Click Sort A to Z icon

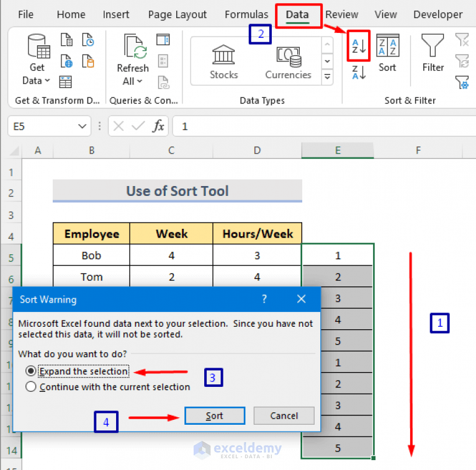pyautogui.click(x=359, y=46)
